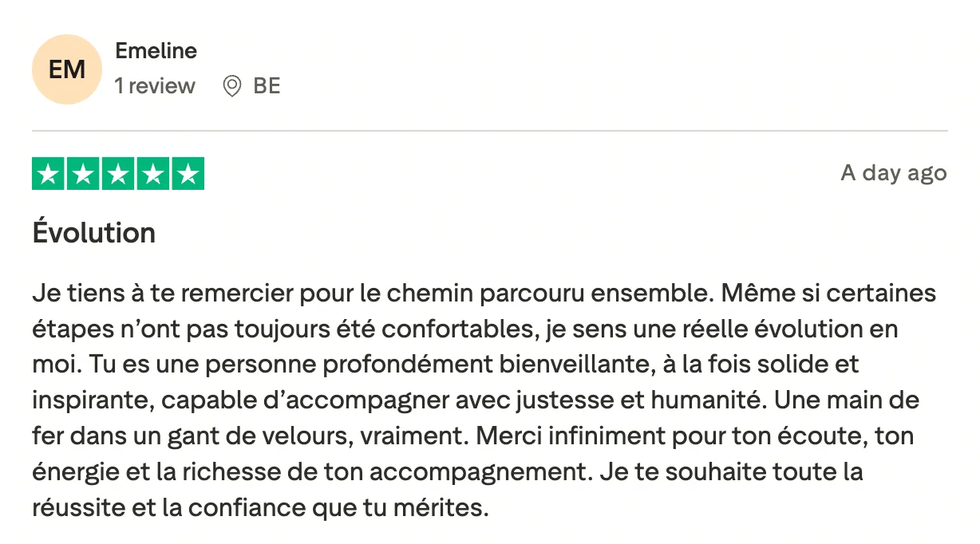Click the "A day ago" review timestamp
This screenshot has height=544, width=980.
point(894,173)
